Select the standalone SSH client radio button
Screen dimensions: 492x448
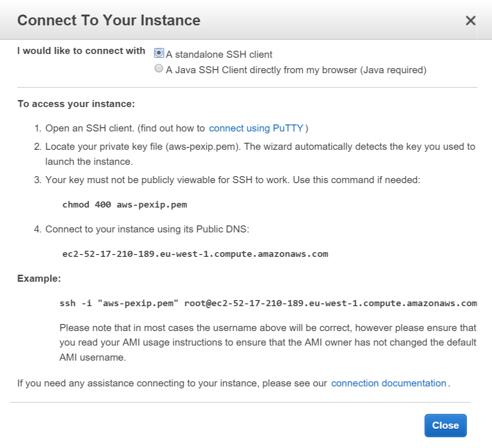pyautogui.click(x=159, y=53)
